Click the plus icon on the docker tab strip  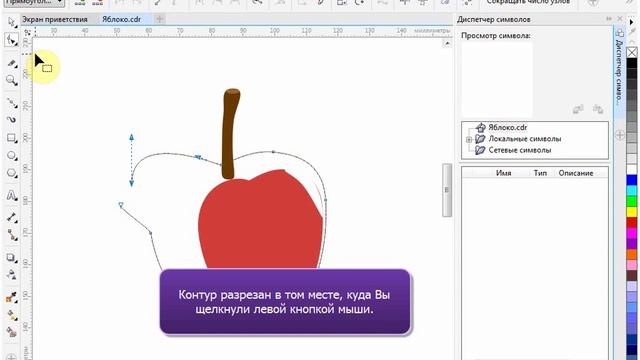[x=619, y=135]
